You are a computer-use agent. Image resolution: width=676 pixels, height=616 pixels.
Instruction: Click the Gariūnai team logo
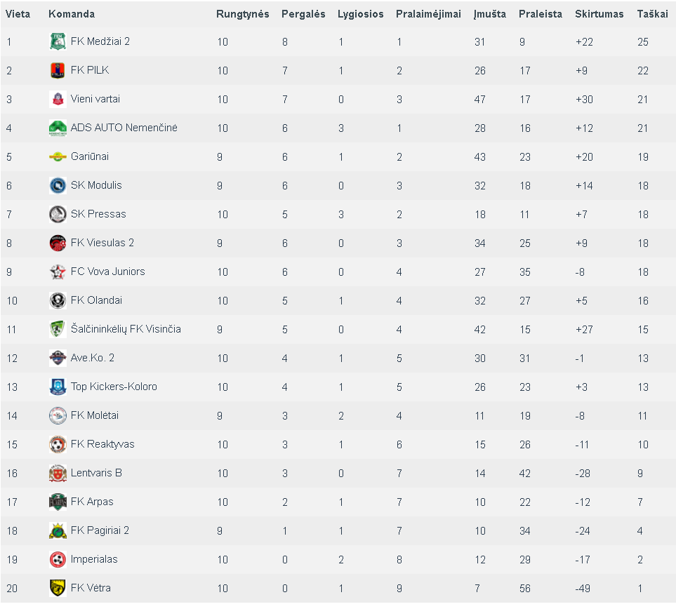tap(58, 156)
